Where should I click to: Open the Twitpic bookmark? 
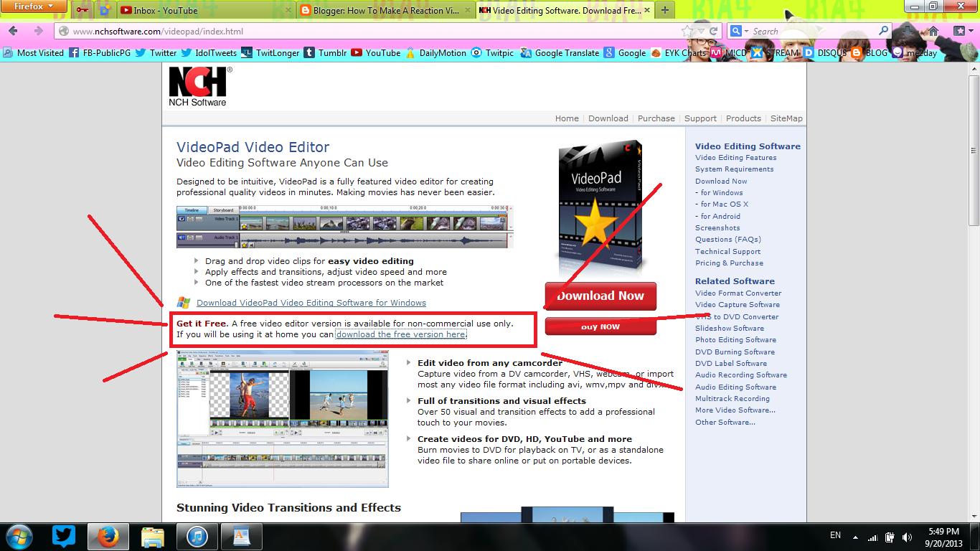pos(493,53)
